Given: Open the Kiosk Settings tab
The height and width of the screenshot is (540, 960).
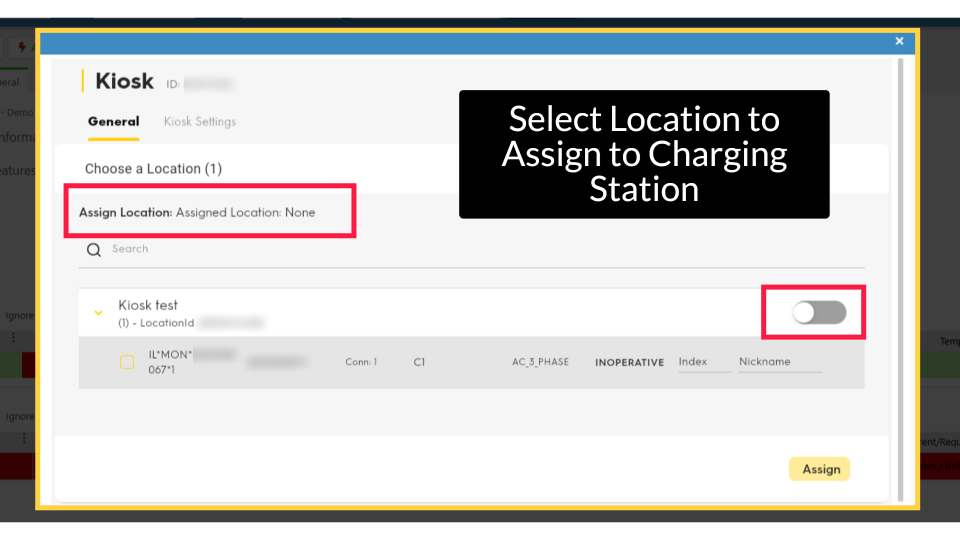Looking at the screenshot, I should click(x=200, y=121).
